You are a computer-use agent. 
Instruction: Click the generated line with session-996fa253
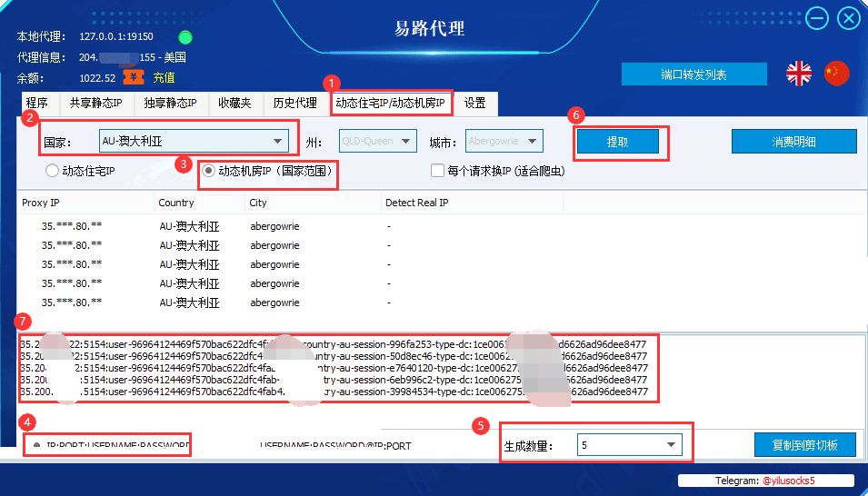(334, 344)
